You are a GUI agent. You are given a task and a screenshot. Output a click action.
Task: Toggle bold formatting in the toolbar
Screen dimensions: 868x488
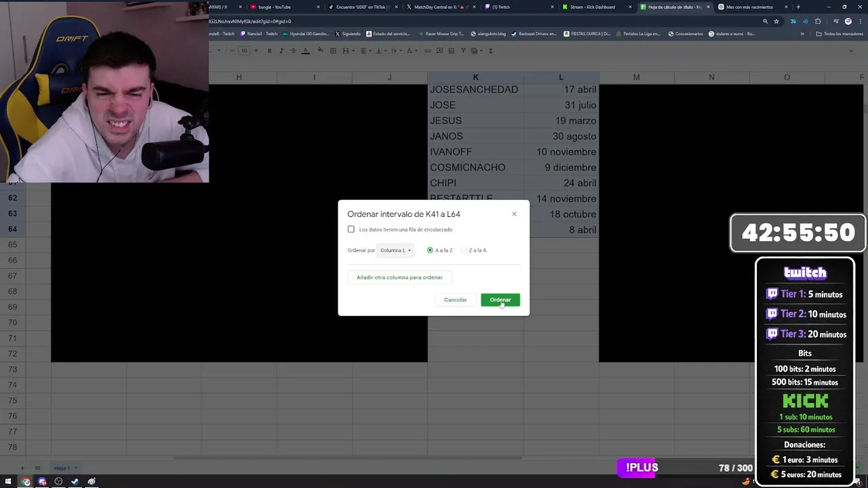click(269, 51)
